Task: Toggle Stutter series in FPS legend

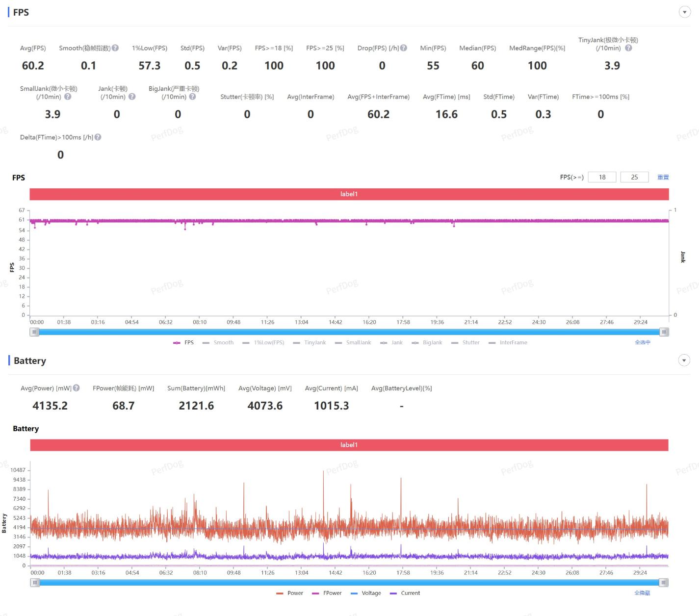Action: pyautogui.click(x=466, y=343)
